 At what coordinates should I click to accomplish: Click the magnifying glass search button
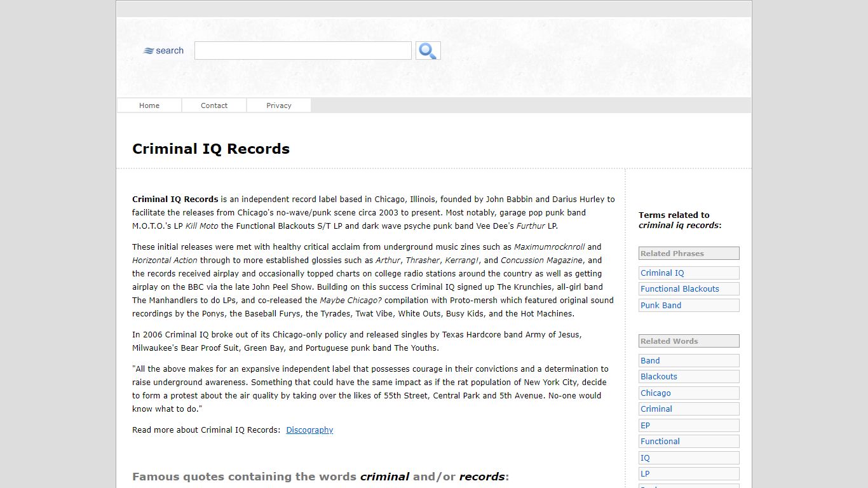(428, 51)
